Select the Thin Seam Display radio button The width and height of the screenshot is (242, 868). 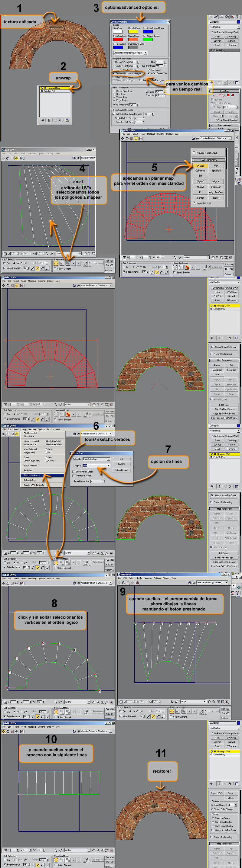(x=213, y=822)
